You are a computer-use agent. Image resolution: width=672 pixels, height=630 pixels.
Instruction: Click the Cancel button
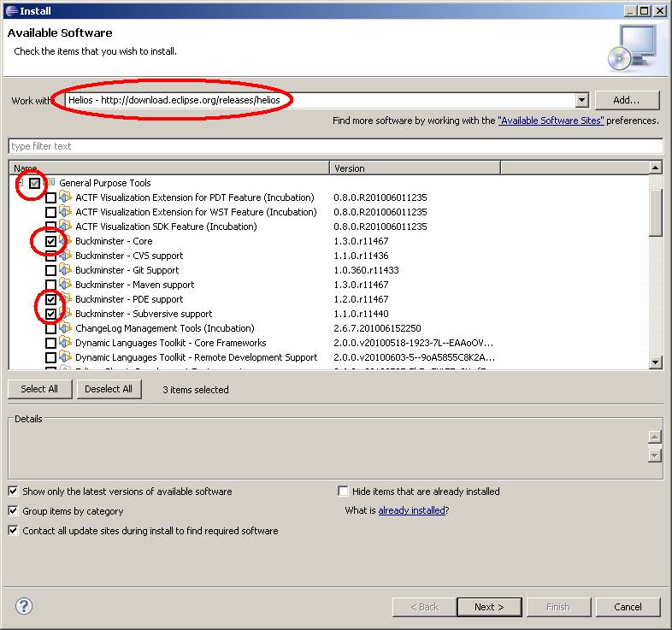click(628, 607)
